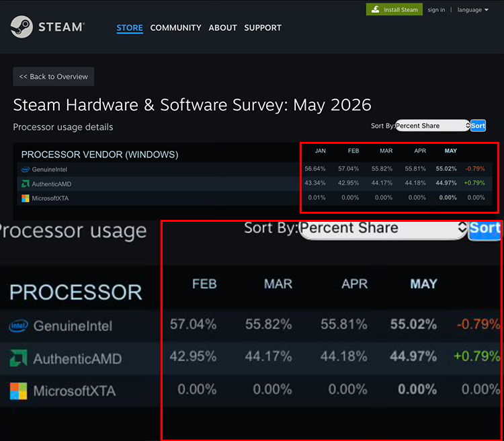
Task: Click the large 57.04% value
Action: tap(193, 324)
